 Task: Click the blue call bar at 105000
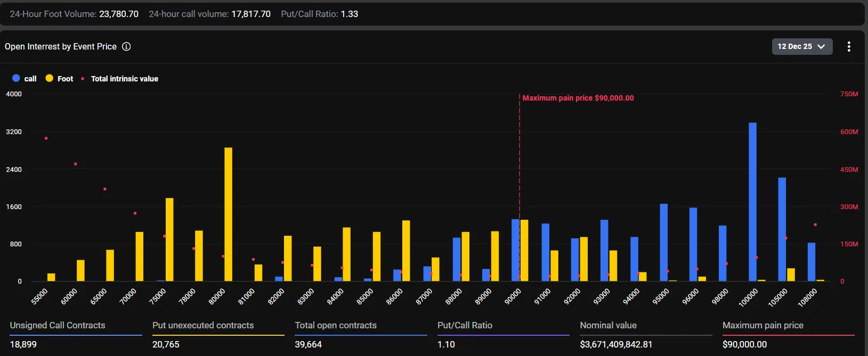[782, 229]
